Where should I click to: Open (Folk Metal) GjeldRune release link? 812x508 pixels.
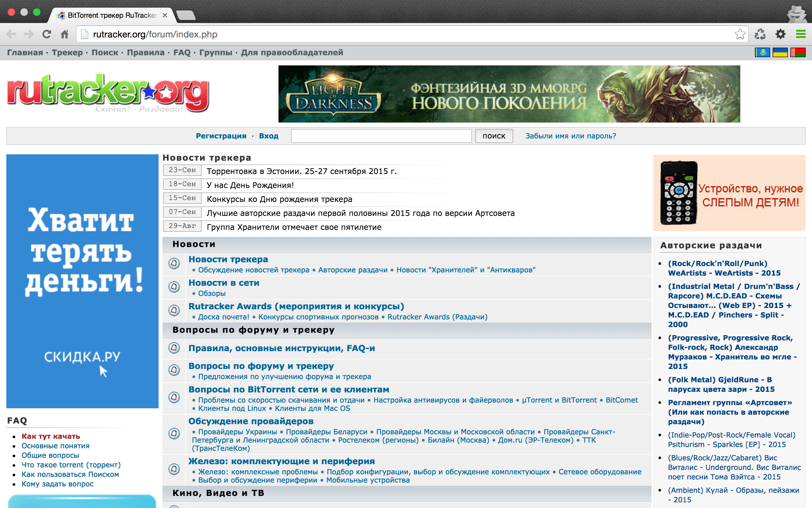click(x=721, y=384)
